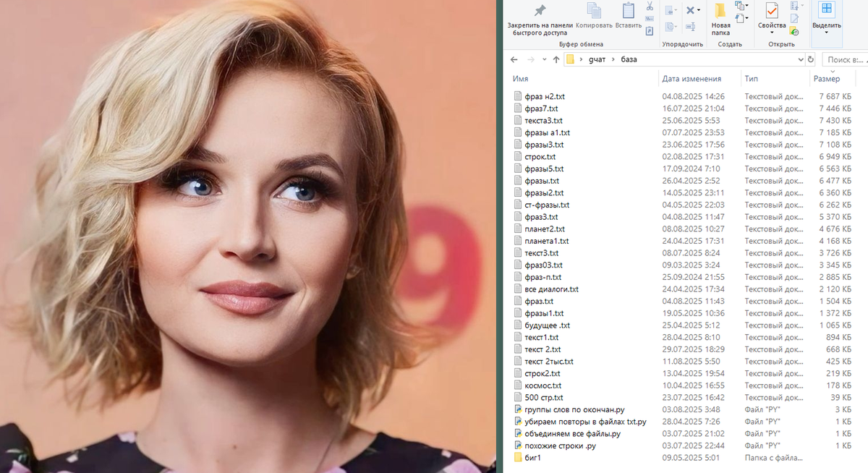The image size is (868, 473).
Task: Click the Python icon of группы слов по окончан.py
Action: pos(518,410)
